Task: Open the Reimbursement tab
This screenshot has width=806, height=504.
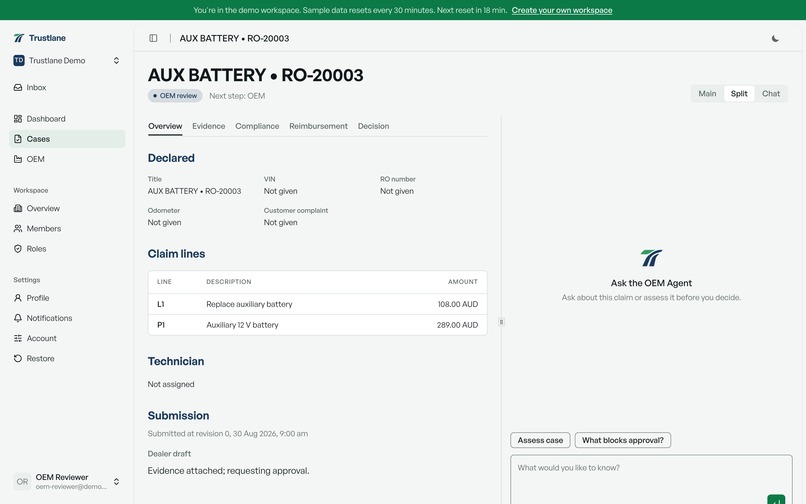Action: point(318,126)
